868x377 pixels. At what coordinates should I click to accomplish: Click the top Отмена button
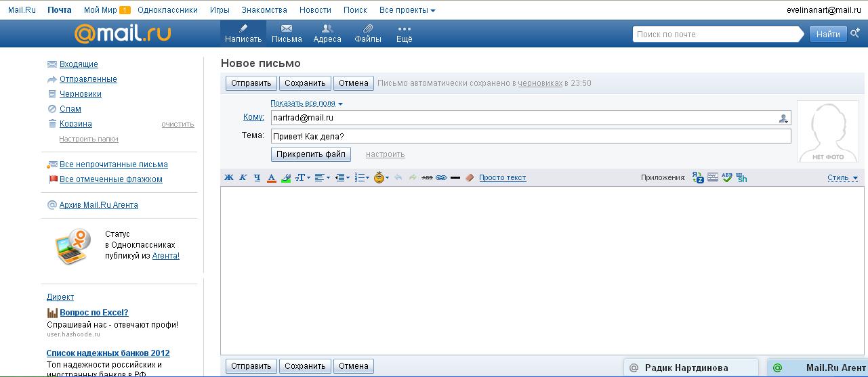354,83
